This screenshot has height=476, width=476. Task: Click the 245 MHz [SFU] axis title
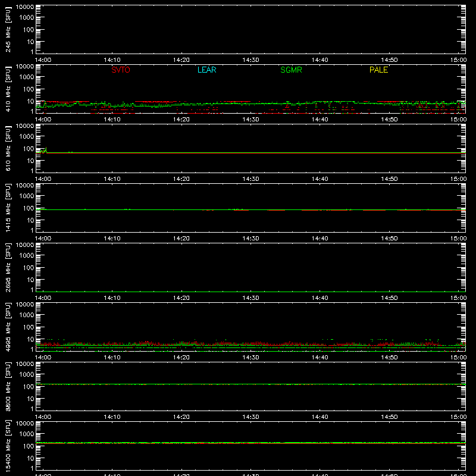(8, 29)
